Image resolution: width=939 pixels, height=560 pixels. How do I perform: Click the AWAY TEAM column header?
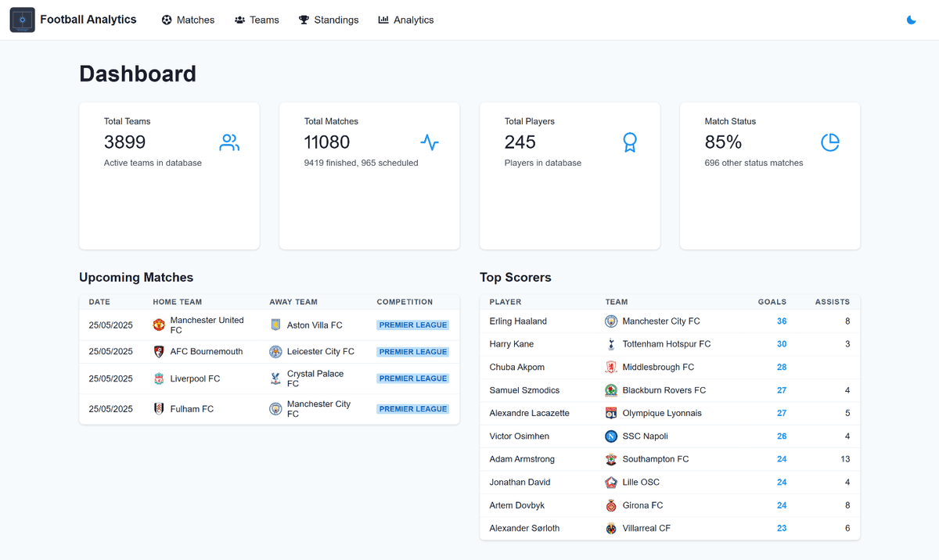click(x=293, y=302)
